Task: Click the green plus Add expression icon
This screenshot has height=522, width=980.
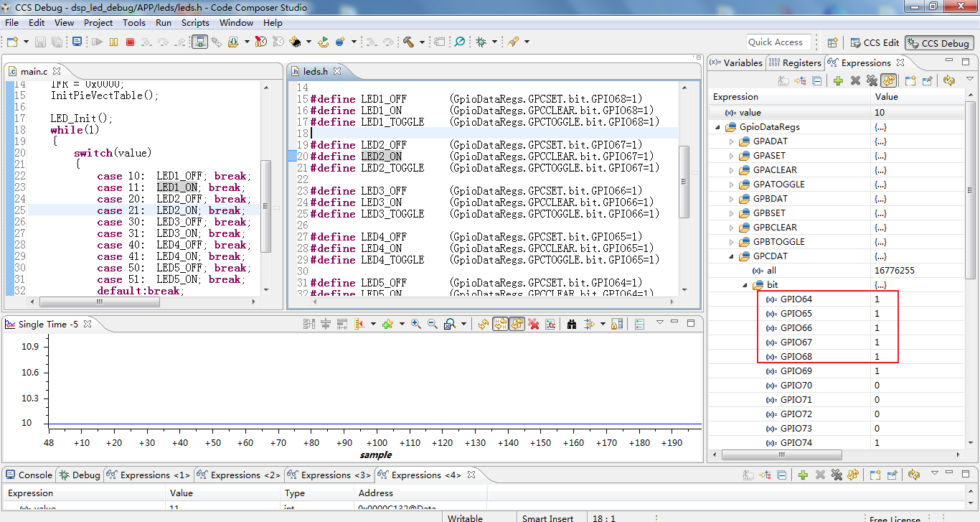Action: tap(838, 81)
